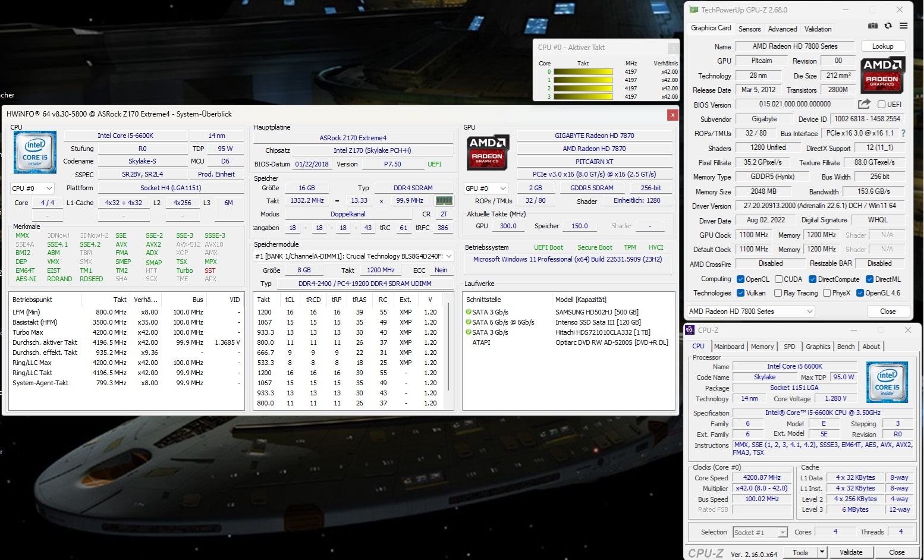
Task: Click the BIOS Version field in GPU-Z
Action: click(x=795, y=104)
